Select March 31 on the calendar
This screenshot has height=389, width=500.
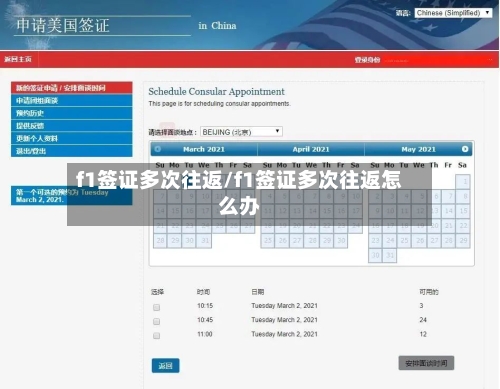click(204, 241)
